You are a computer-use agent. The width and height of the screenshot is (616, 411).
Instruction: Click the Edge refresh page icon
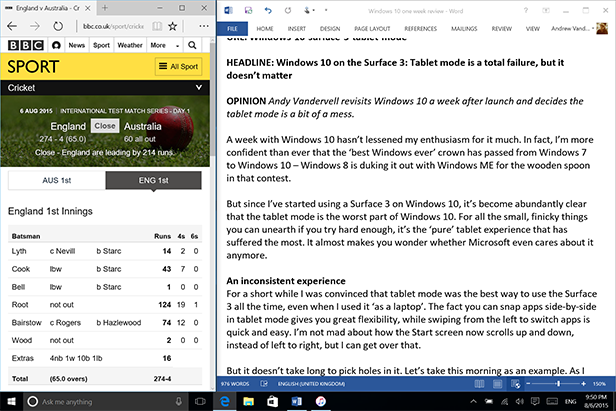(x=58, y=26)
